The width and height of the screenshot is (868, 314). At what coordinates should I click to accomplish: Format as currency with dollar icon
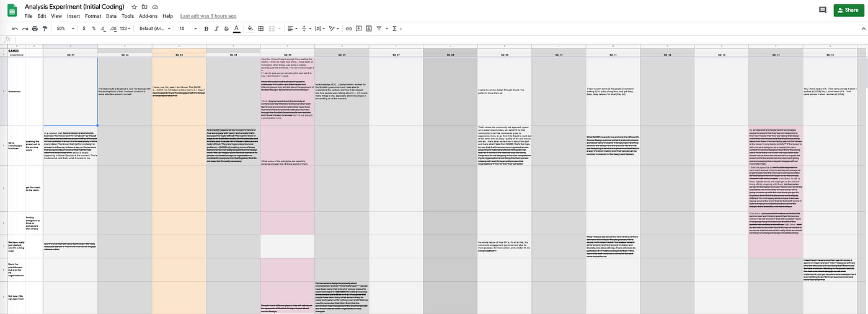coord(85,28)
